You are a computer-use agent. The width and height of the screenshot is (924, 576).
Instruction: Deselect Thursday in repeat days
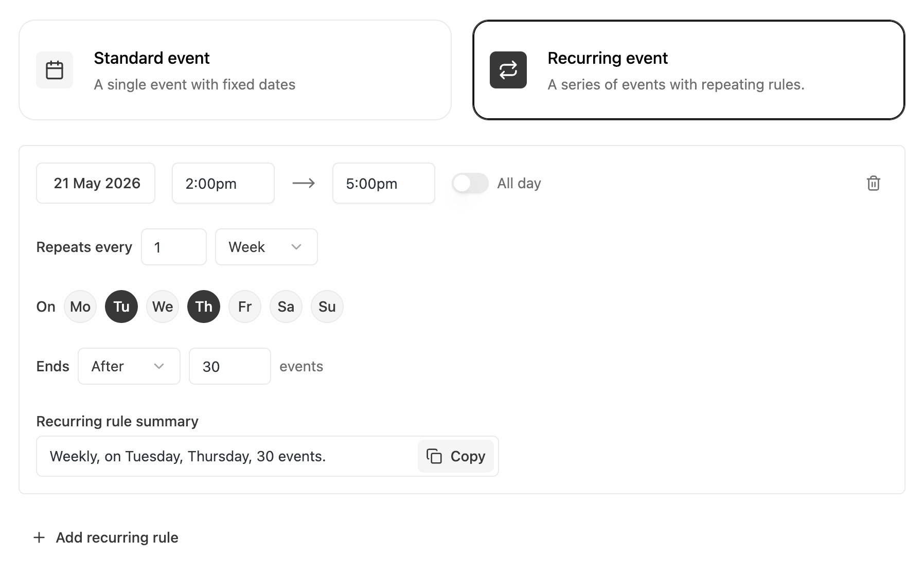[204, 307]
